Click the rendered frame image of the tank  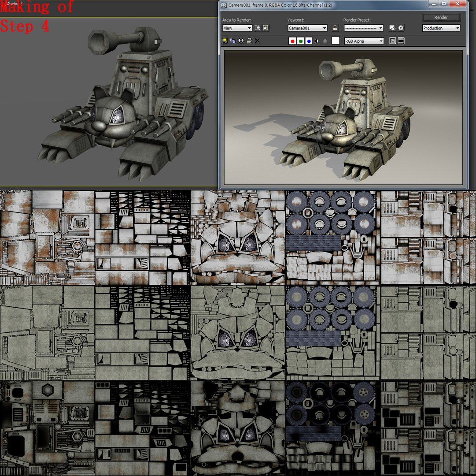click(x=343, y=117)
